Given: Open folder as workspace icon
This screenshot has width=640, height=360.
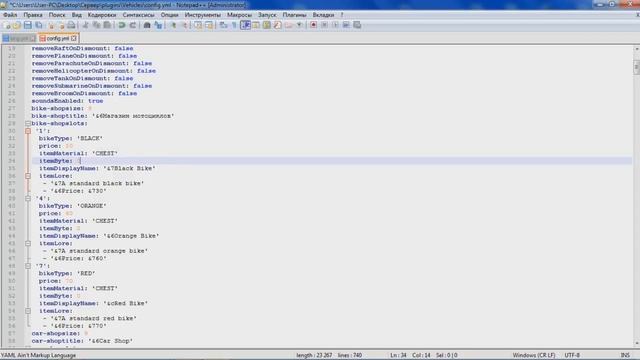Looking at the screenshot, I should click(x=289, y=25).
